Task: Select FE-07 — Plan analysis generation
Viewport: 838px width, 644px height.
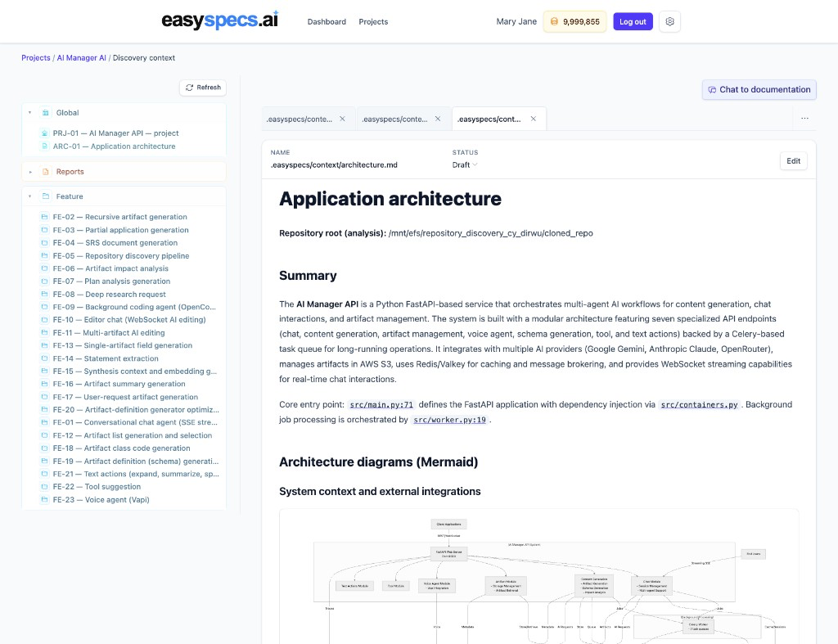Action: (111, 281)
